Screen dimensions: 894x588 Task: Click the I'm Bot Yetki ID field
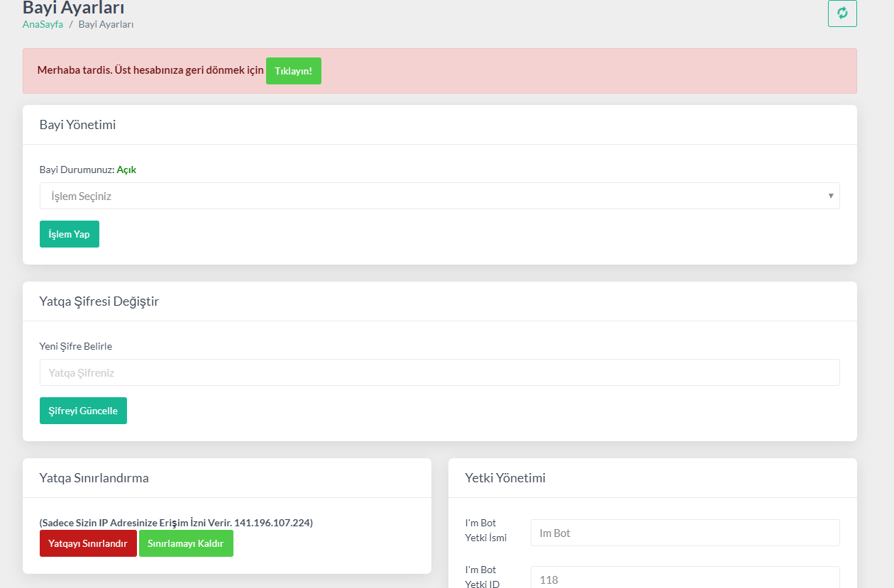point(685,577)
